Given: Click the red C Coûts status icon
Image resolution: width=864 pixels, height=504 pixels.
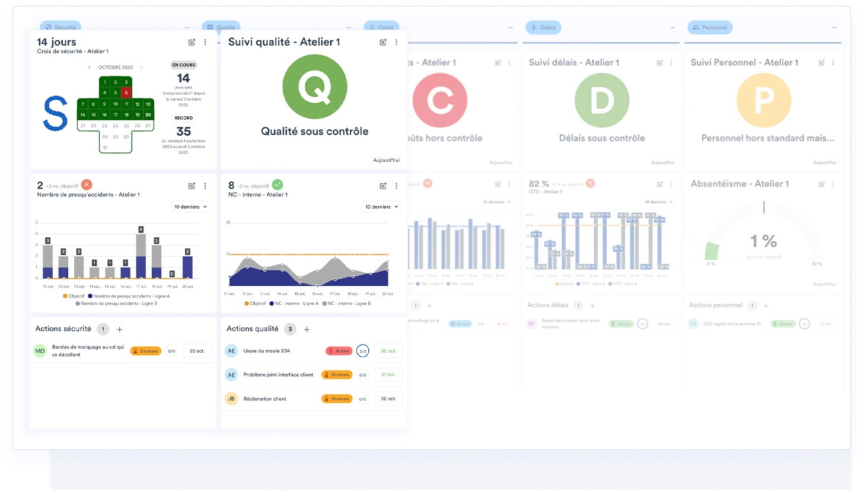Looking at the screenshot, I should pos(440,99).
